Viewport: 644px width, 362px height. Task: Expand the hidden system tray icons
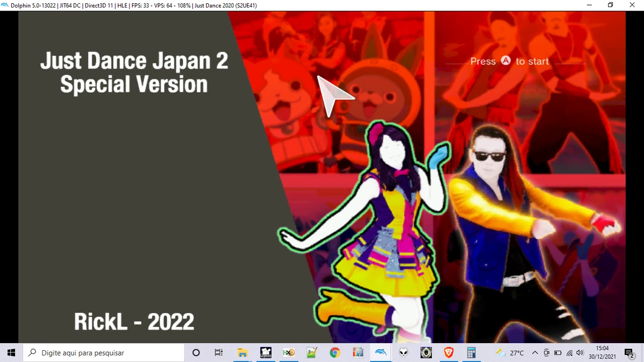click(x=535, y=352)
